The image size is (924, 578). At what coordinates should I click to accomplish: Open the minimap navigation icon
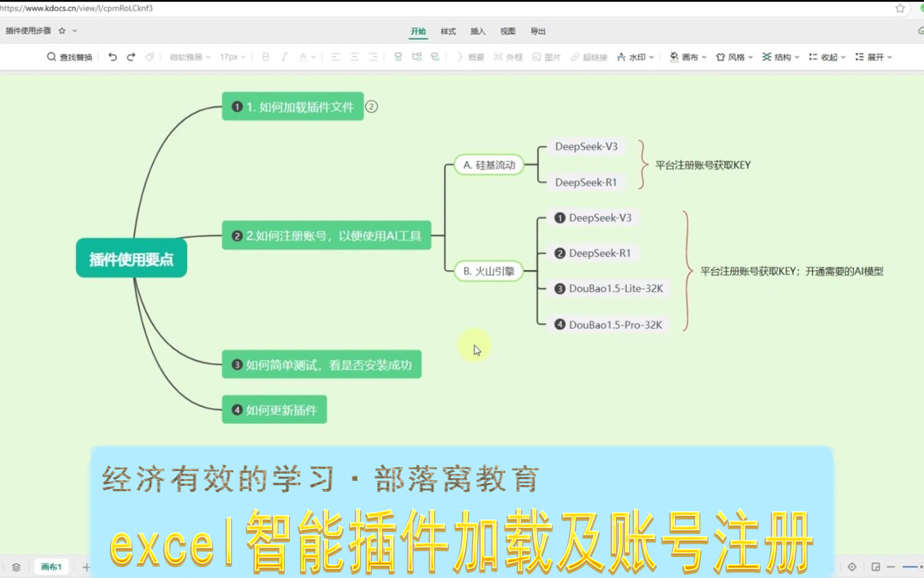[876, 566]
